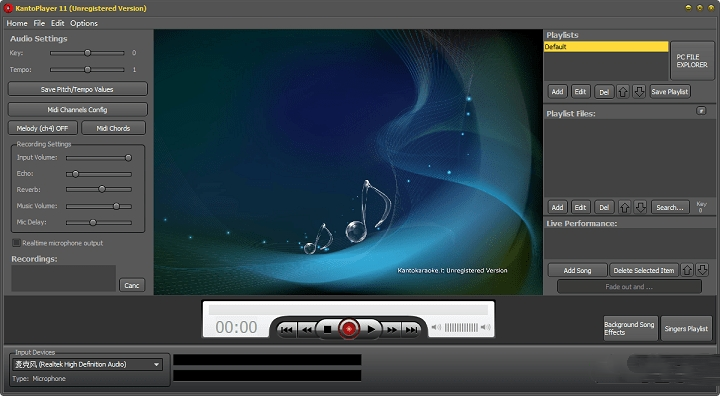This screenshot has height=396, width=720.
Task: Click Save Pitch/Tempo Values button
Action: [x=77, y=89]
